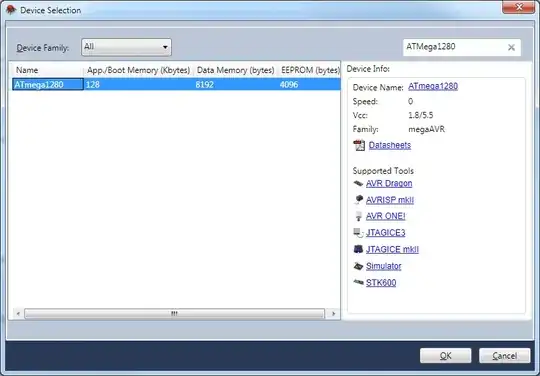Open the Datasheets link
This screenshot has height=376, width=540.
click(x=390, y=145)
